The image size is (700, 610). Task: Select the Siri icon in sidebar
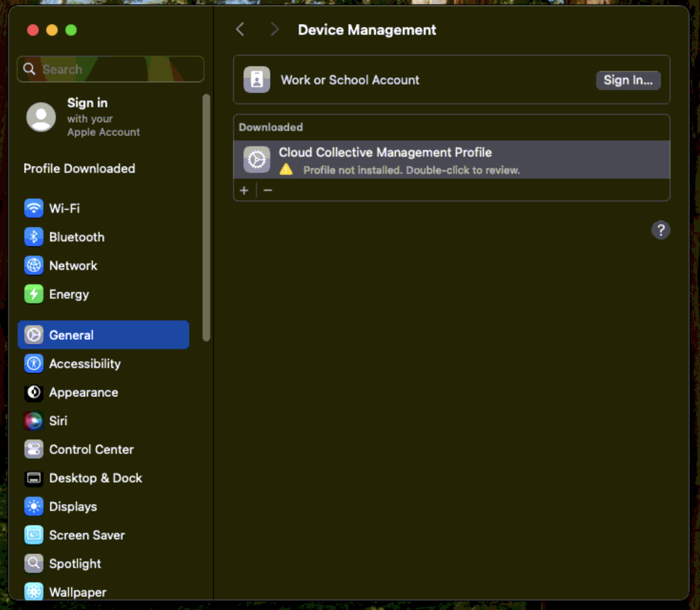[x=33, y=420]
